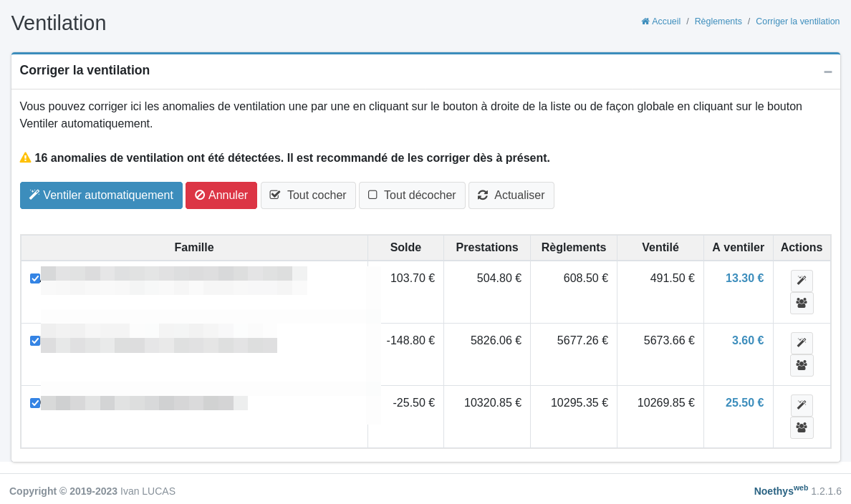Open Règlements in the breadcrumb
The image size is (851, 504).
(x=718, y=21)
